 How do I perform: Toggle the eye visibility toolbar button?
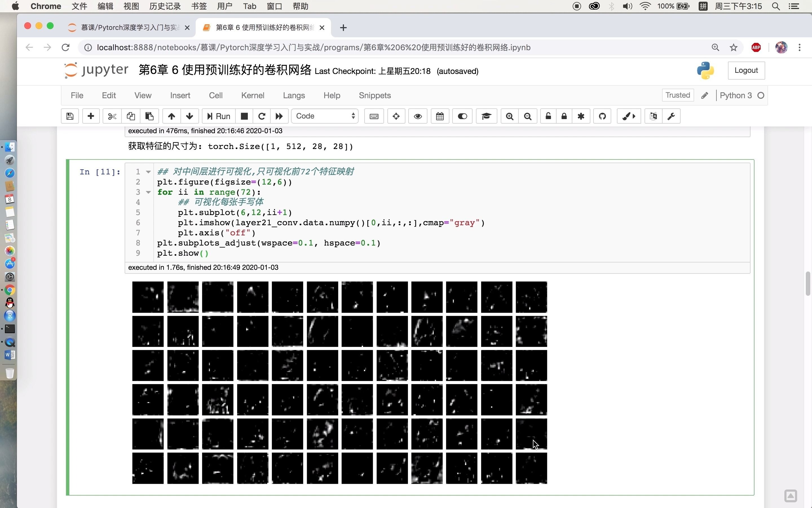click(x=418, y=116)
